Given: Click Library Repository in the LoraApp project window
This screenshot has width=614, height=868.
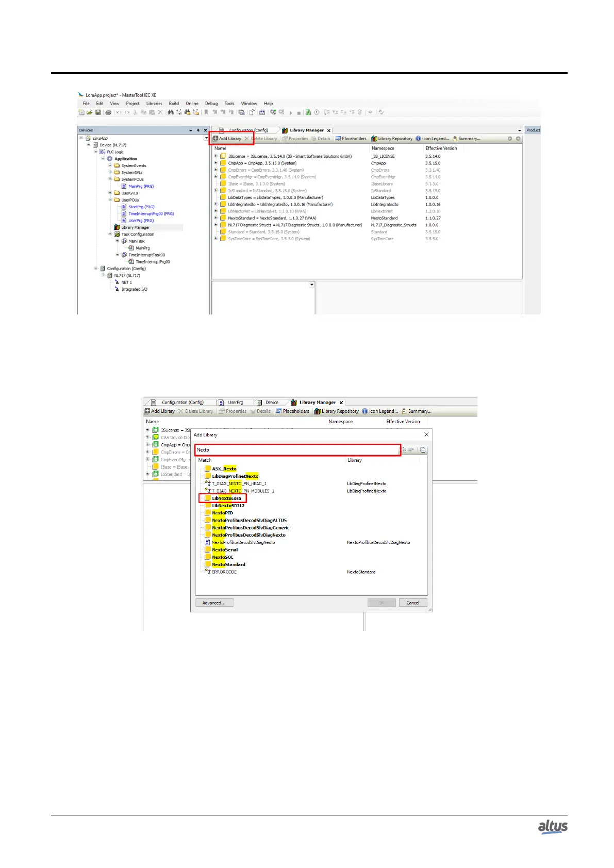Looking at the screenshot, I should pyautogui.click(x=392, y=139).
